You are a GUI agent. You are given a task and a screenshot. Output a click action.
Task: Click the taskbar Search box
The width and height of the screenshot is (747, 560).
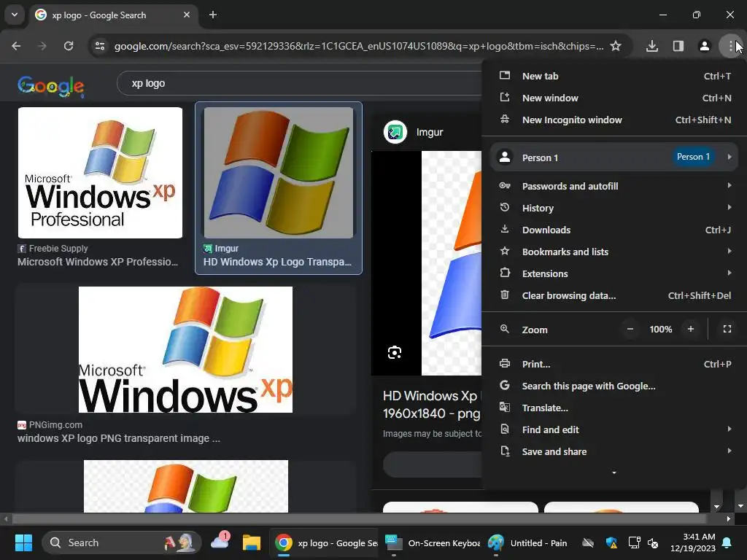122,542
